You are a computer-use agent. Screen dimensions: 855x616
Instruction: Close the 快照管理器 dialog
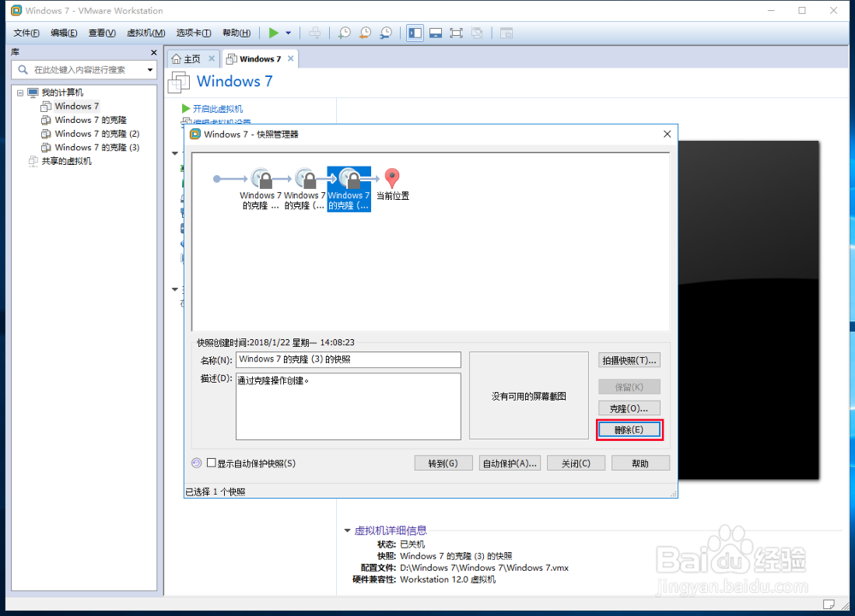click(x=667, y=134)
